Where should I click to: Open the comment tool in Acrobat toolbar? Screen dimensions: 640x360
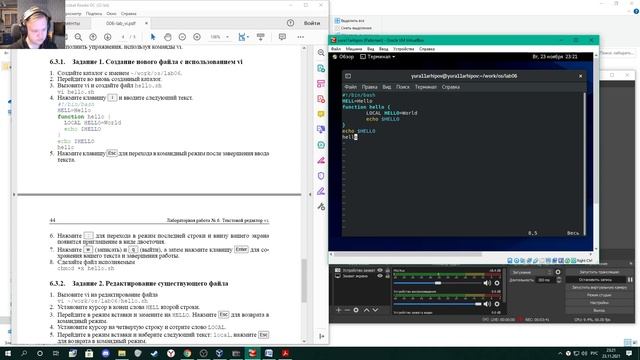point(282,37)
